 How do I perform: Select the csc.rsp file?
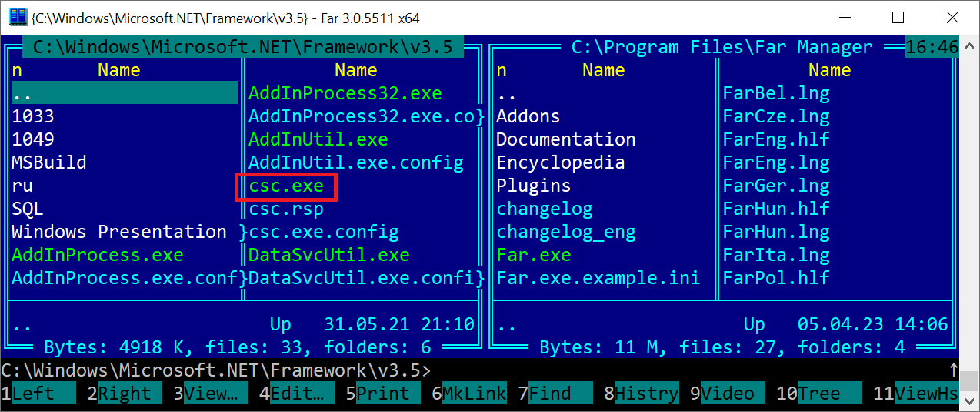click(x=286, y=209)
